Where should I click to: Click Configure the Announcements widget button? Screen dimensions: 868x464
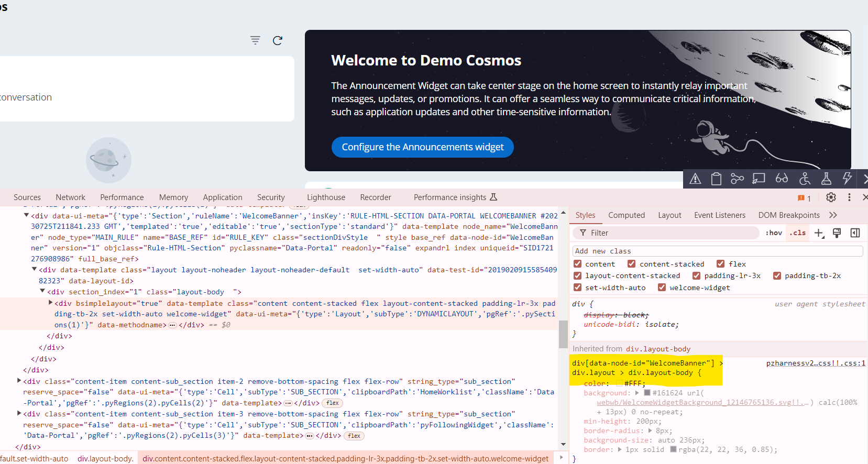[423, 147]
